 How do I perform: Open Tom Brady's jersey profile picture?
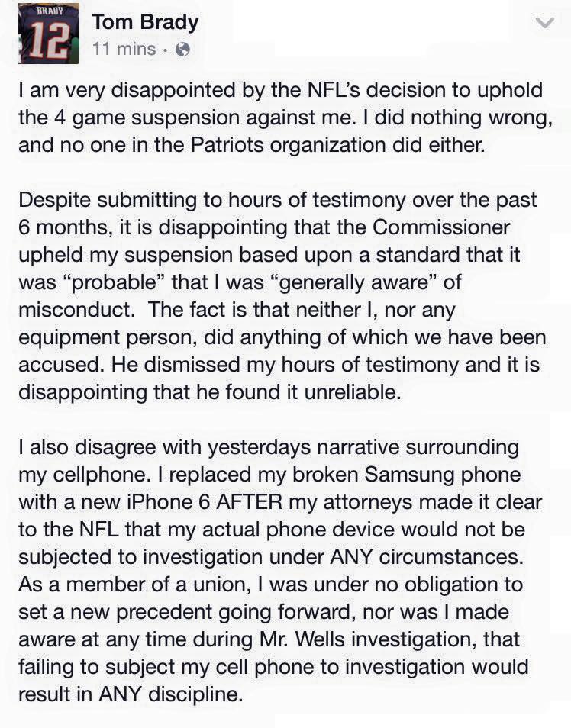(x=49, y=34)
